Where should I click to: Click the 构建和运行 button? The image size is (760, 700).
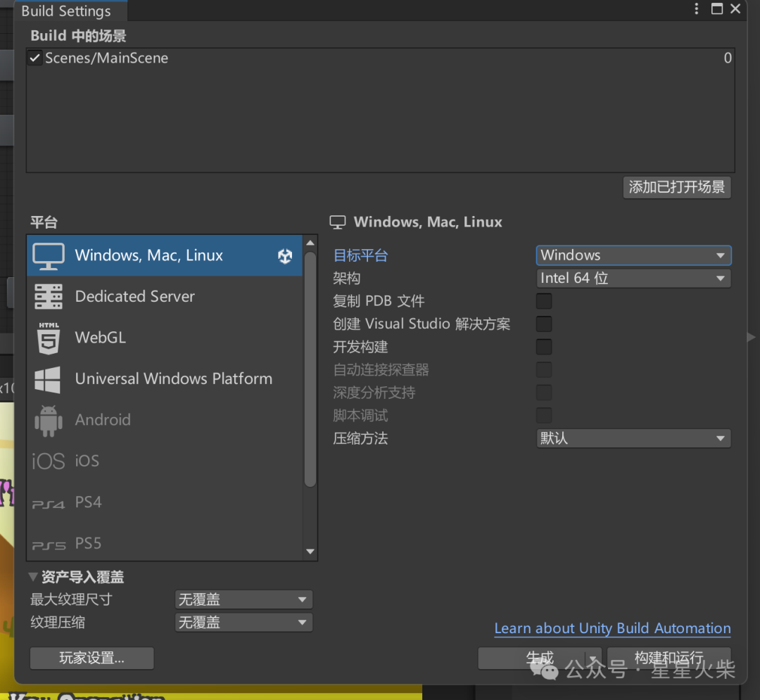(669, 658)
